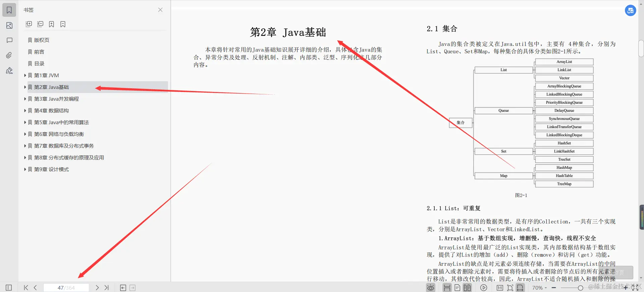Click the 2.1.1 List：可重复 heading
Image resolution: width=644 pixels, height=292 pixels.
tap(453, 208)
